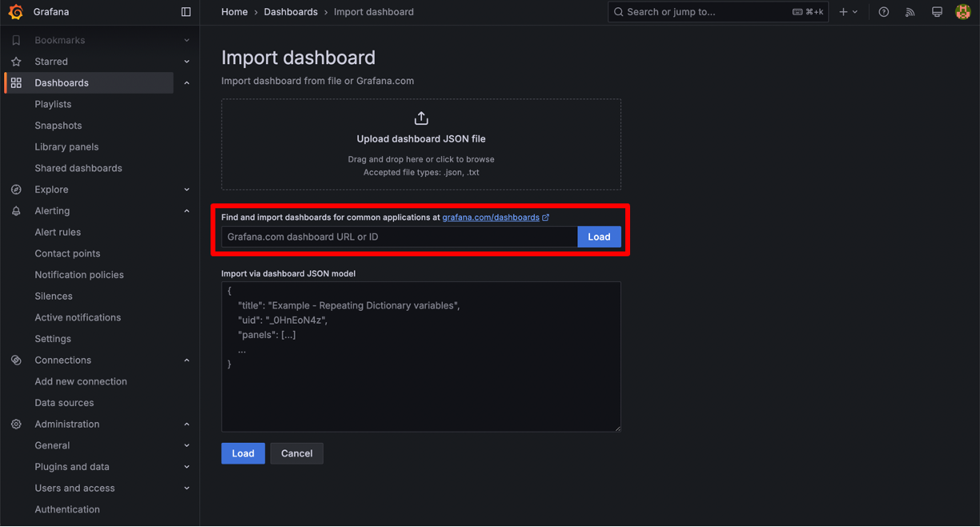Screen dimensions: 980x527
Task: Click the search magnifier icon
Action: click(x=619, y=12)
